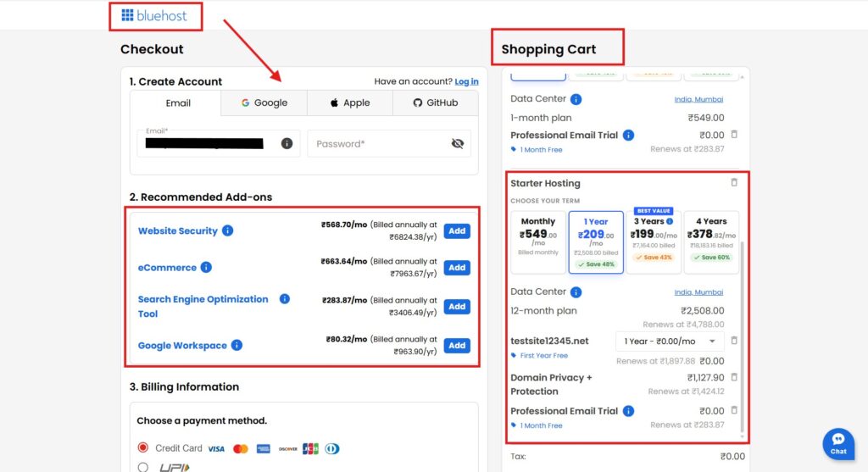Open domain term dropdown 1 Year - ₹0.00/mo
The width and height of the screenshot is (868, 472).
(670, 342)
